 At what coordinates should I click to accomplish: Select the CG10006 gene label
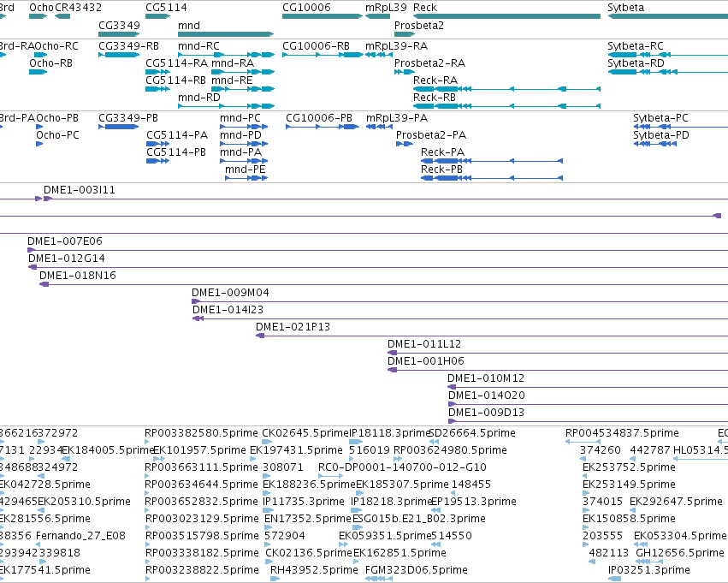(x=306, y=8)
